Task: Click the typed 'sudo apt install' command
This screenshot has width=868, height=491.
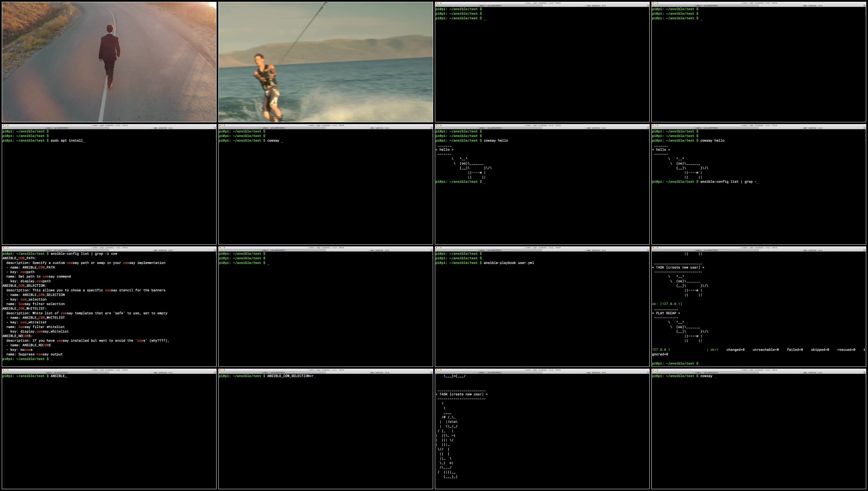Action: [67, 141]
